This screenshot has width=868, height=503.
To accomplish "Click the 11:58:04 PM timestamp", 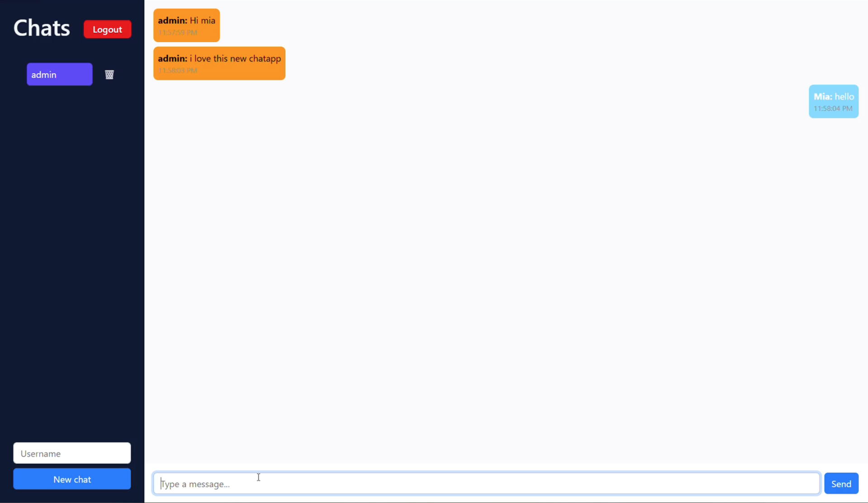I will pos(833,109).
